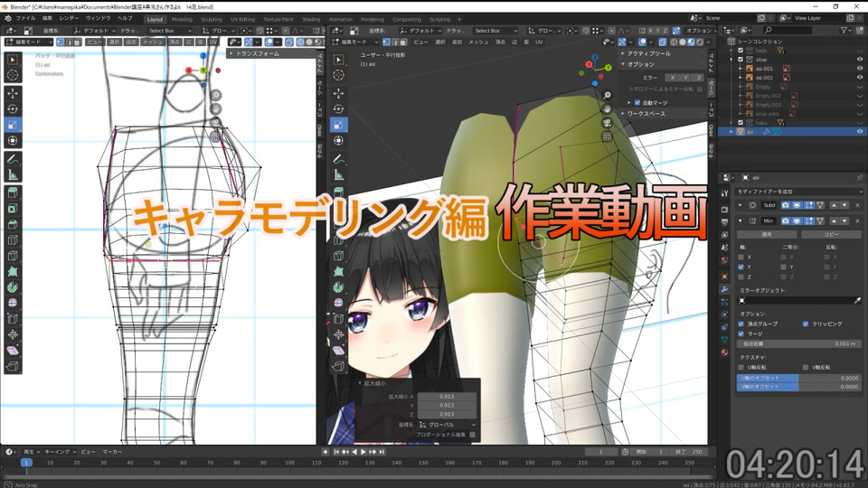868x488 pixels.
Task: Select the Move tool in left viewport
Action: (x=13, y=93)
